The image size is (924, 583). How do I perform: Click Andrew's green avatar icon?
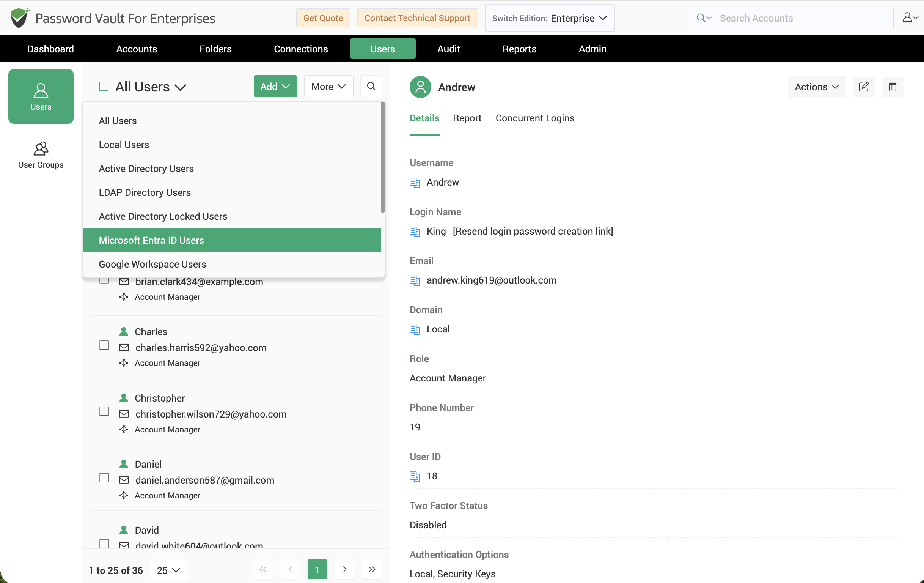point(420,87)
